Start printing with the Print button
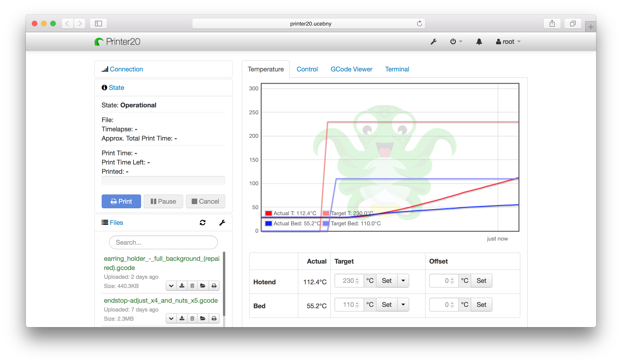Image resolution: width=622 pixels, height=364 pixels. tap(121, 201)
